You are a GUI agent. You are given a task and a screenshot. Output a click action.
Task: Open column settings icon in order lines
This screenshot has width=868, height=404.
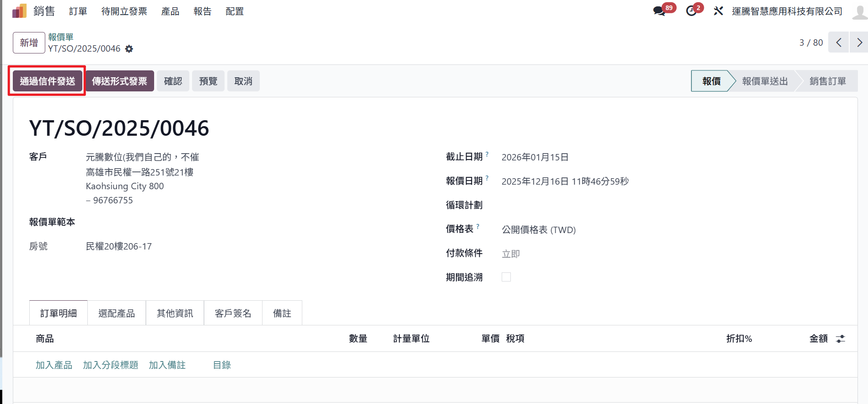click(x=840, y=339)
